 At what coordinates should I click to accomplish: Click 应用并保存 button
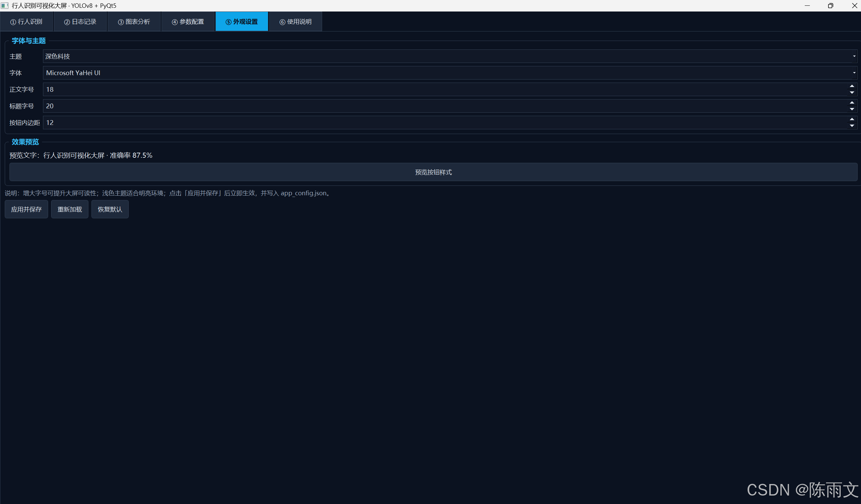[x=26, y=209]
